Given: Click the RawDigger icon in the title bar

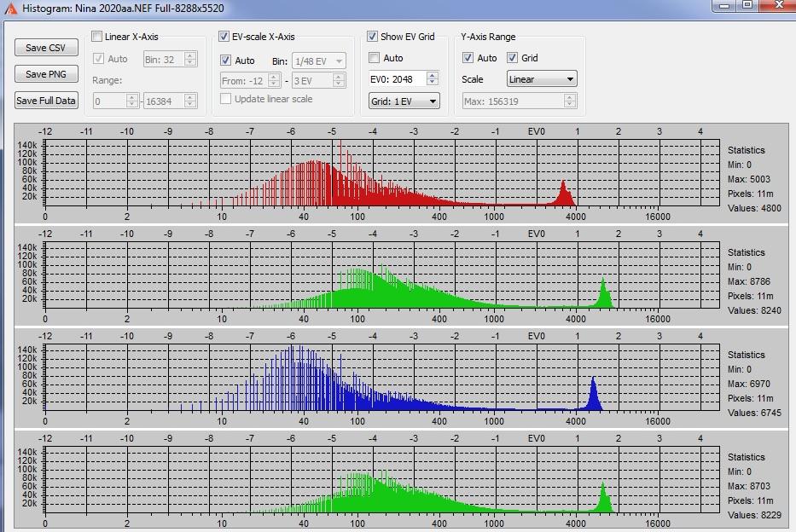Looking at the screenshot, I should coord(10,9).
